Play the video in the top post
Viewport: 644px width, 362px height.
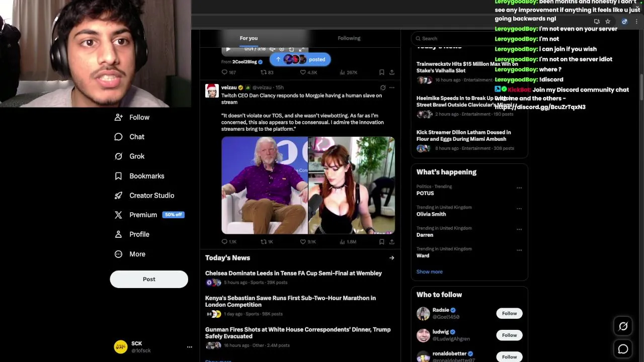tap(228, 49)
